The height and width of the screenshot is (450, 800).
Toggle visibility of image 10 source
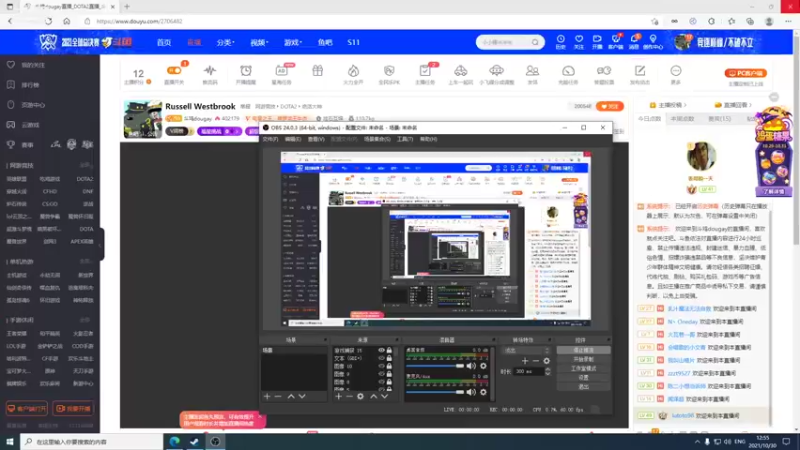pos(381,366)
